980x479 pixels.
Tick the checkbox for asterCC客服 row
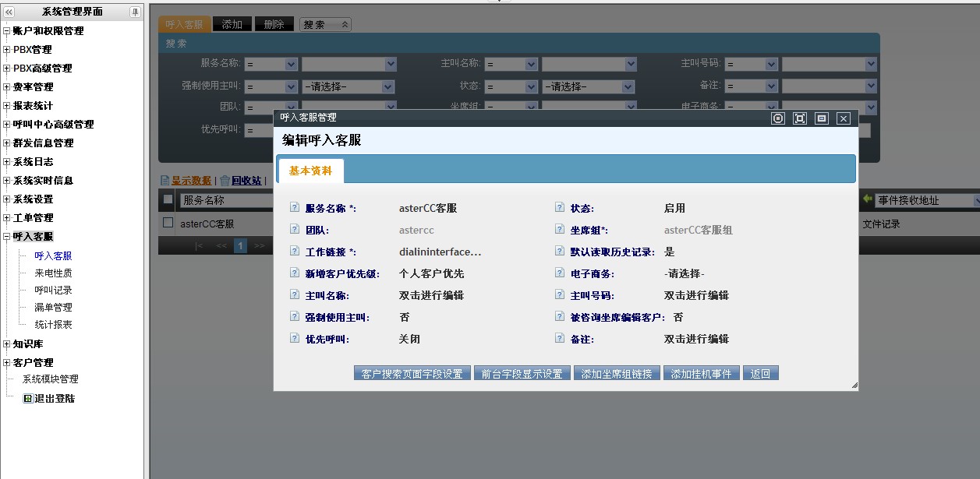(x=168, y=223)
